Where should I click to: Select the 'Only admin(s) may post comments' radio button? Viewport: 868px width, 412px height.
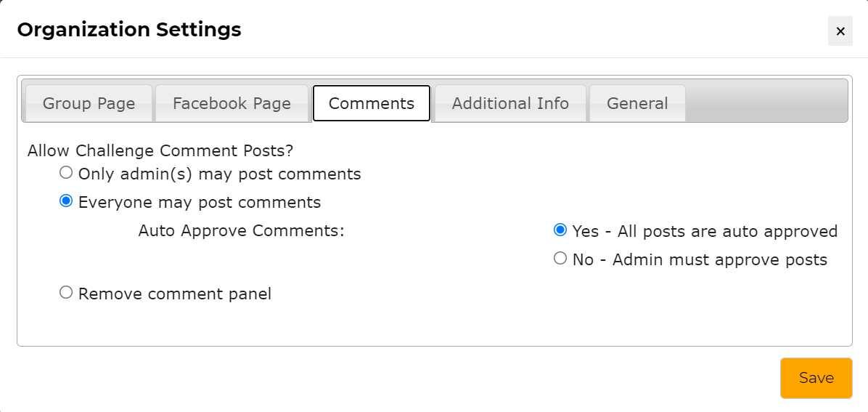point(66,173)
